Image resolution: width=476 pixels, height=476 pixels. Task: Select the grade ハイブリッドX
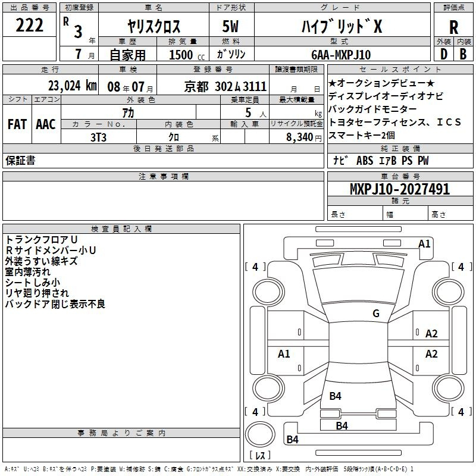click(342, 26)
